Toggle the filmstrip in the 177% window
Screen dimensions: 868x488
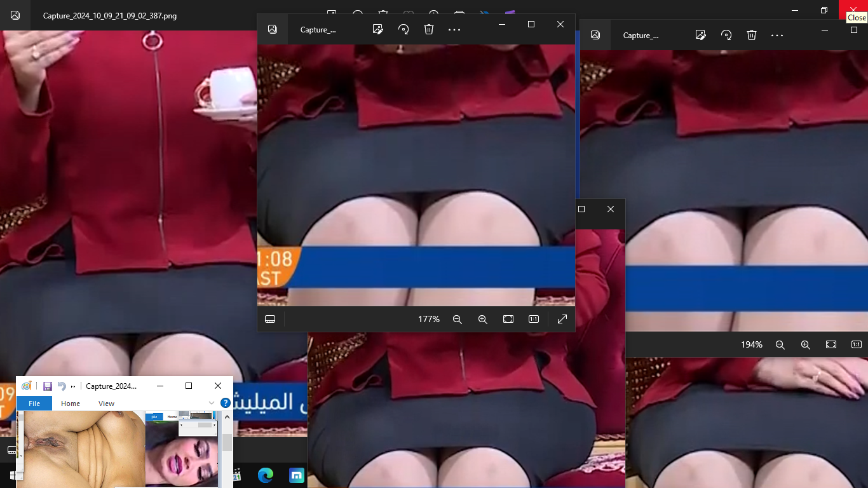coord(270,319)
